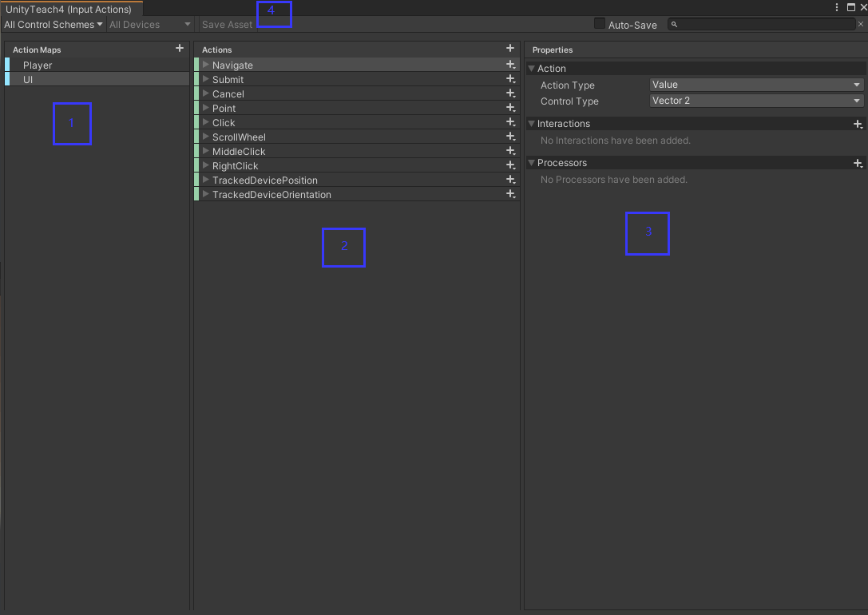This screenshot has height=615, width=868.
Task: Expand the Navigate action bindings
Action: click(205, 65)
